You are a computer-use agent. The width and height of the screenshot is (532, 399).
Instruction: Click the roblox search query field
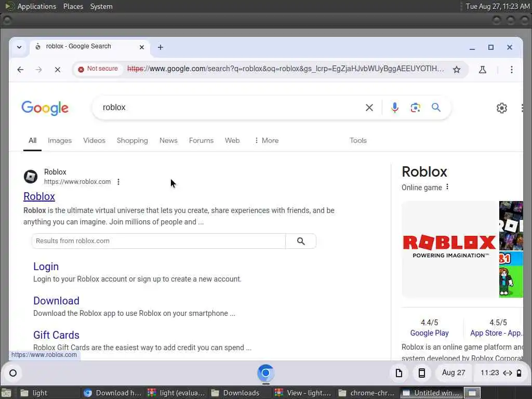point(231,108)
